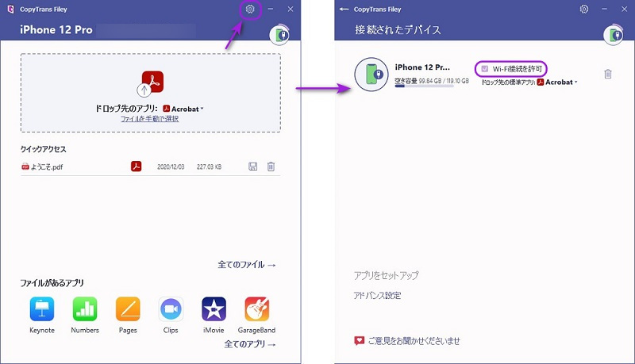The height and width of the screenshot is (364, 635).
Task: Click ご意見をお聞かせくださいませ link
Action: point(414,341)
